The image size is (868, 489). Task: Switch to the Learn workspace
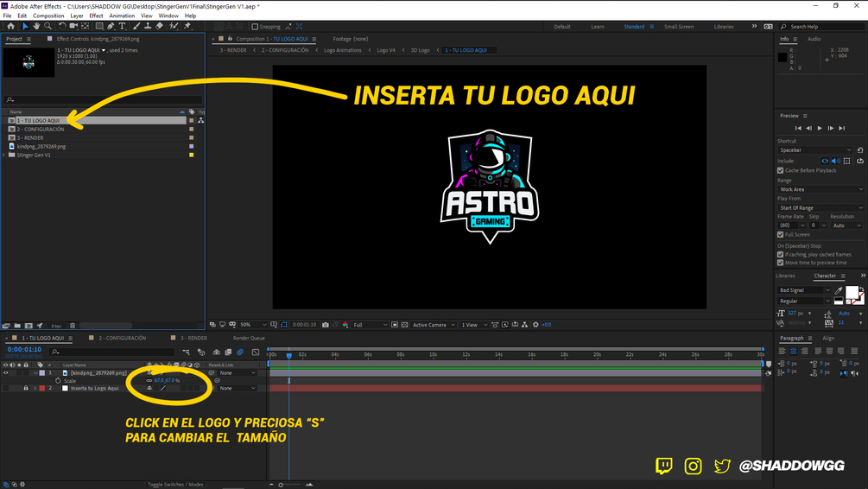click(x=598, y=27)
